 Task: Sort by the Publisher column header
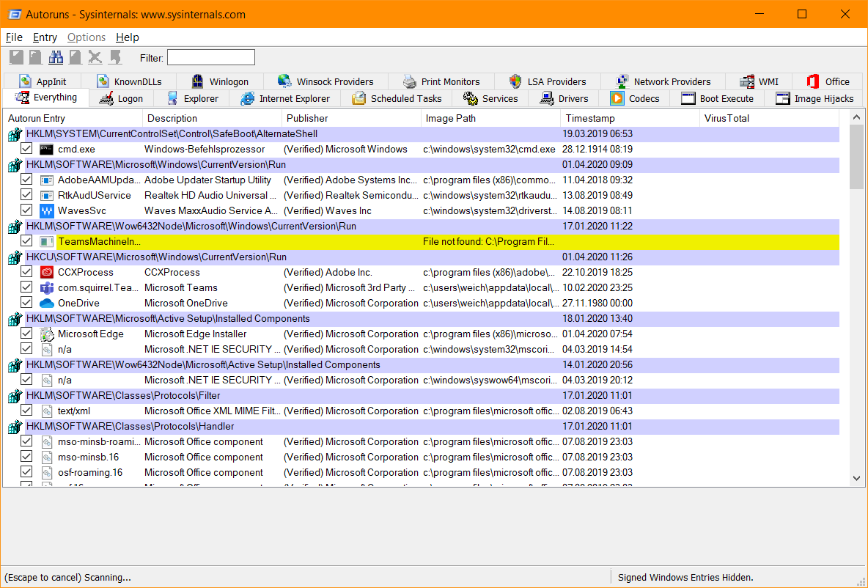pyautogui.click(x=351, y=119)
